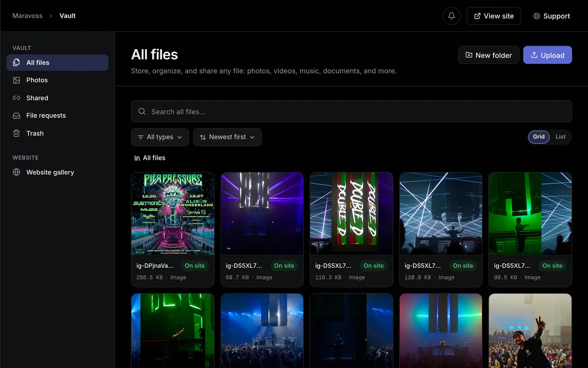Click the ig-DPjnaVa... file name

tap(155, 265)
